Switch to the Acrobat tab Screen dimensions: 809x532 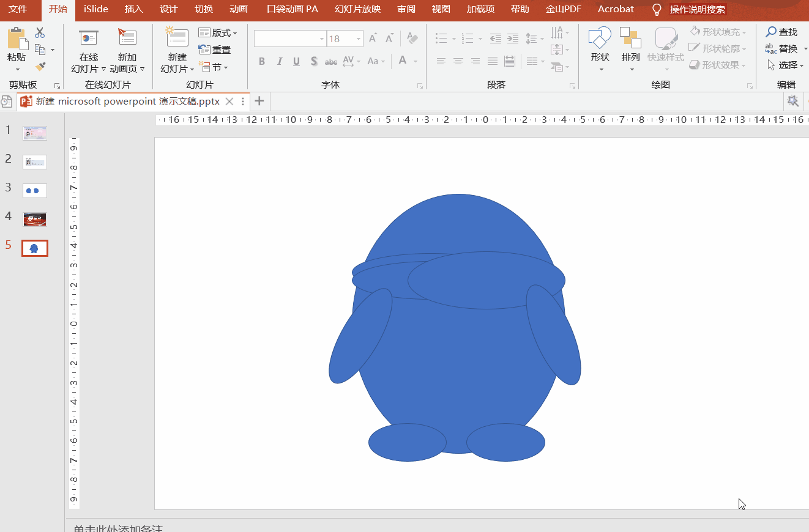tap(616, 9)
